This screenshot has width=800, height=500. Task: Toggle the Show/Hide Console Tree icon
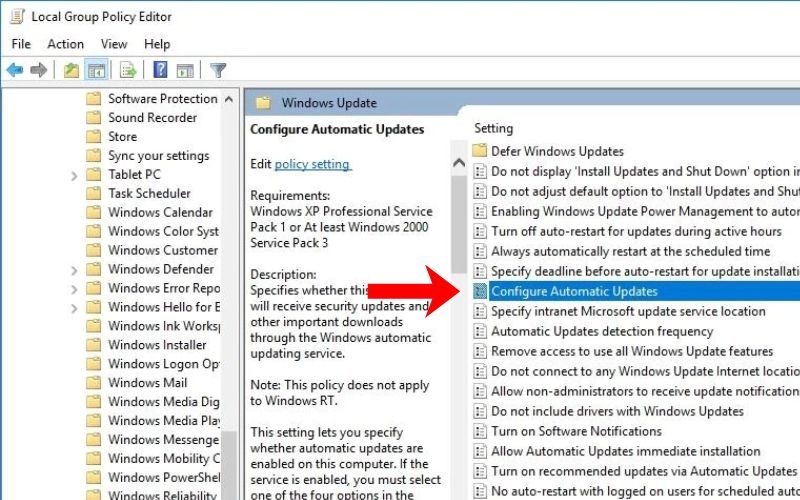[96, 70]
